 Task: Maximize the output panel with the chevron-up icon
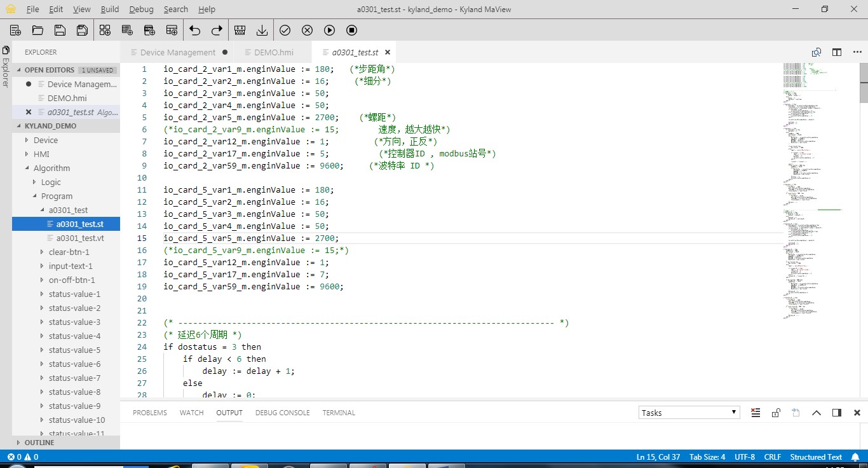[817, 413]
